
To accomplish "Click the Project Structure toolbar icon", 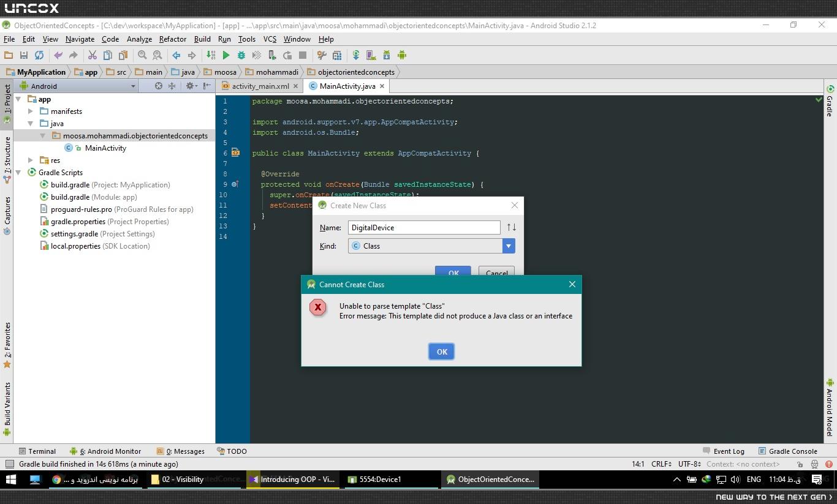I will click(x=337, y=55).
